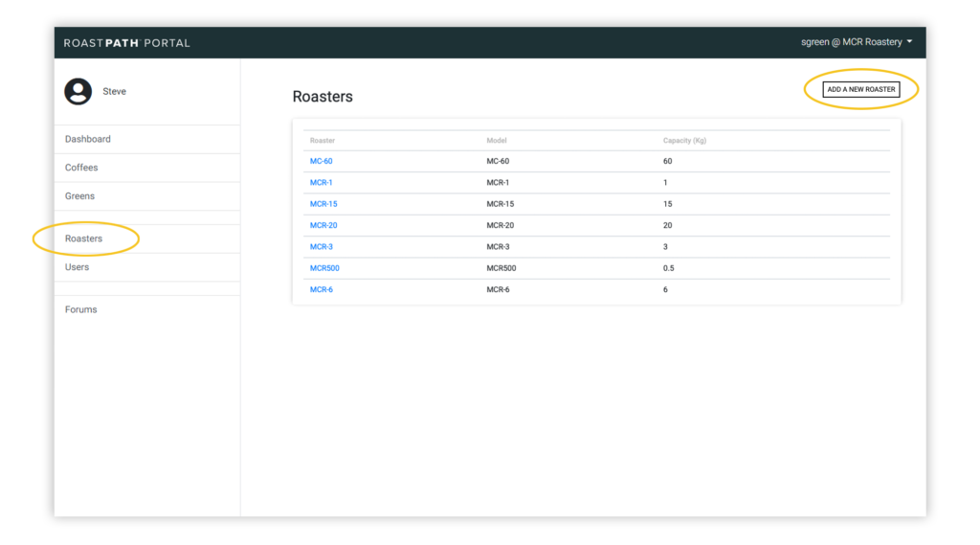Select the MCR-20 model cell

click(x=500, y=225)
